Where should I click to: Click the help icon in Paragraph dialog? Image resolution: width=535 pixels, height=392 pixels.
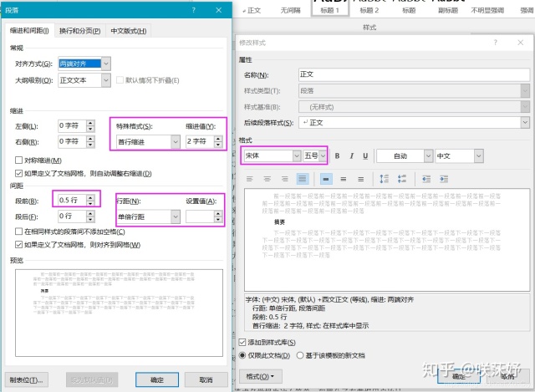(x=193, y=10)
